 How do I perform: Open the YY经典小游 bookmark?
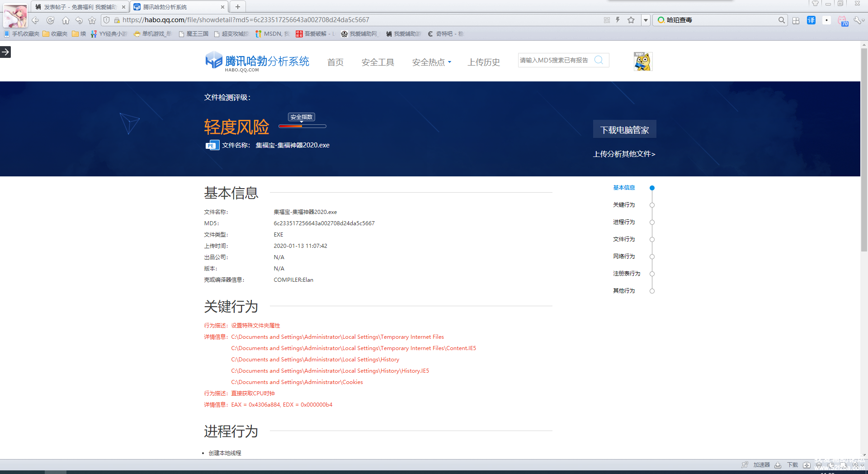coord(109,34)
